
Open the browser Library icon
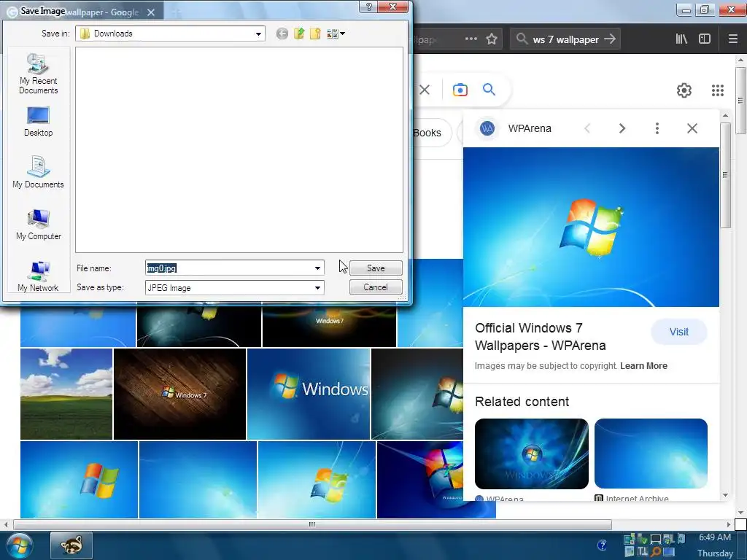tap(682, 39)
